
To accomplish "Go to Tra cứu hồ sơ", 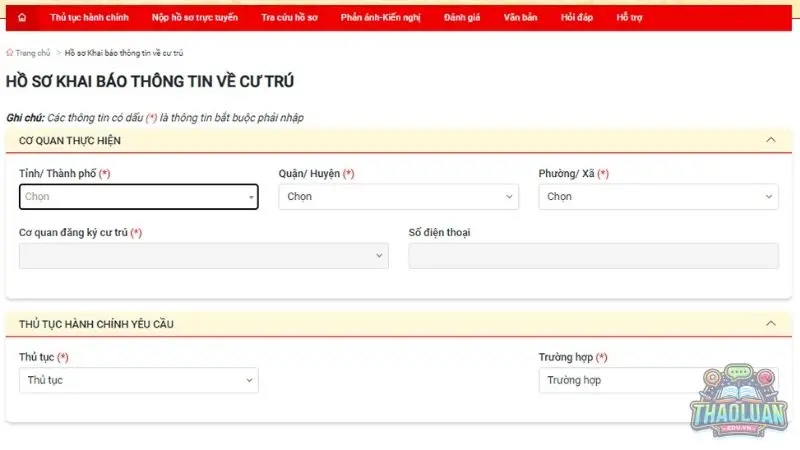I will point(289,17).
